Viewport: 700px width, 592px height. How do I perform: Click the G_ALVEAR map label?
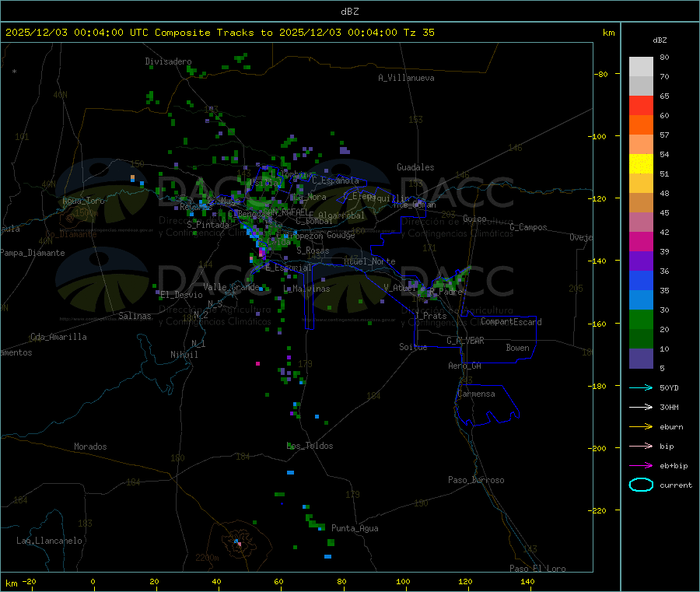pyautogui.click(x=465, y=341)
